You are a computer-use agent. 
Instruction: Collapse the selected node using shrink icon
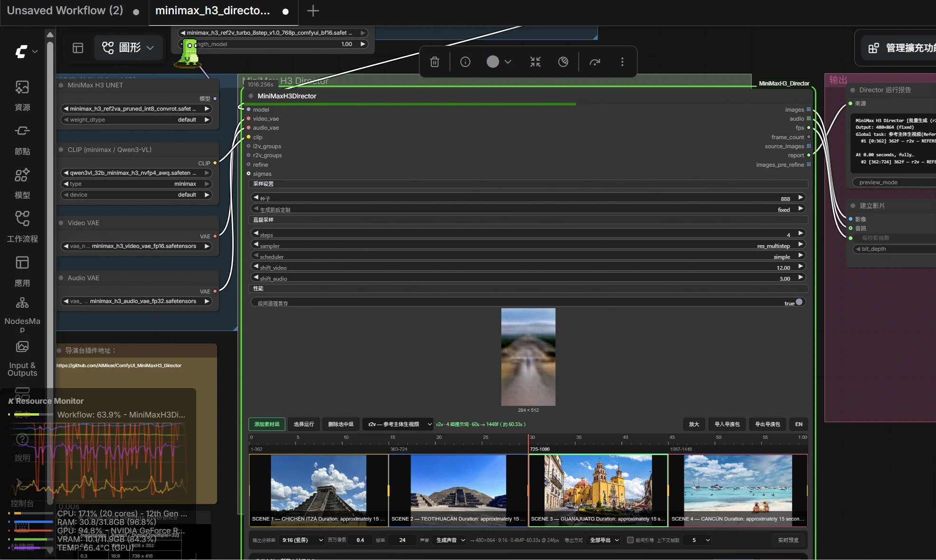535,62
